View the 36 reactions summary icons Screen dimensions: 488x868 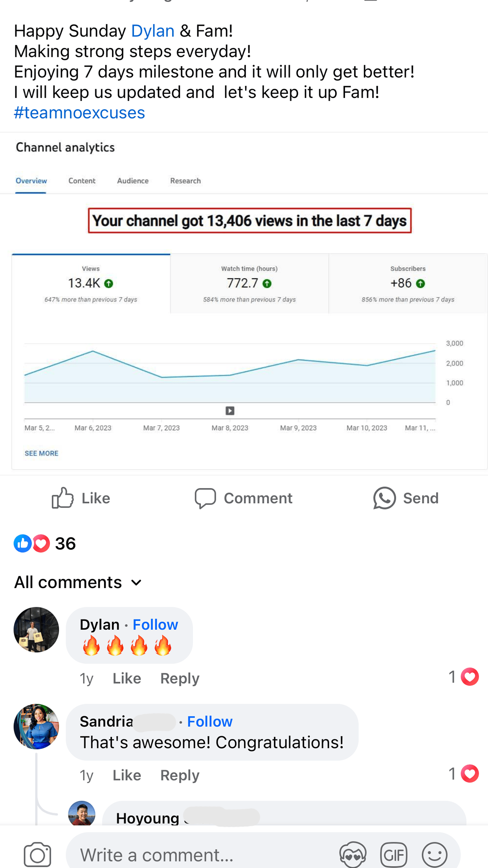point(32,544)
